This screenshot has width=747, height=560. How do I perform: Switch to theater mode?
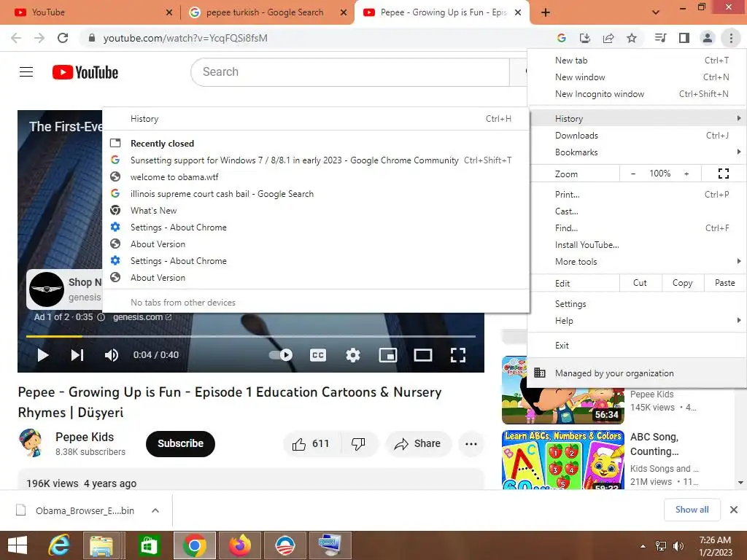click(423, 355)
